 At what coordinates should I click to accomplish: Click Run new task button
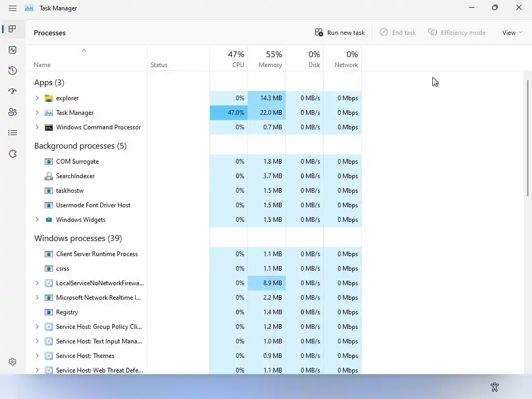(340, 33)
